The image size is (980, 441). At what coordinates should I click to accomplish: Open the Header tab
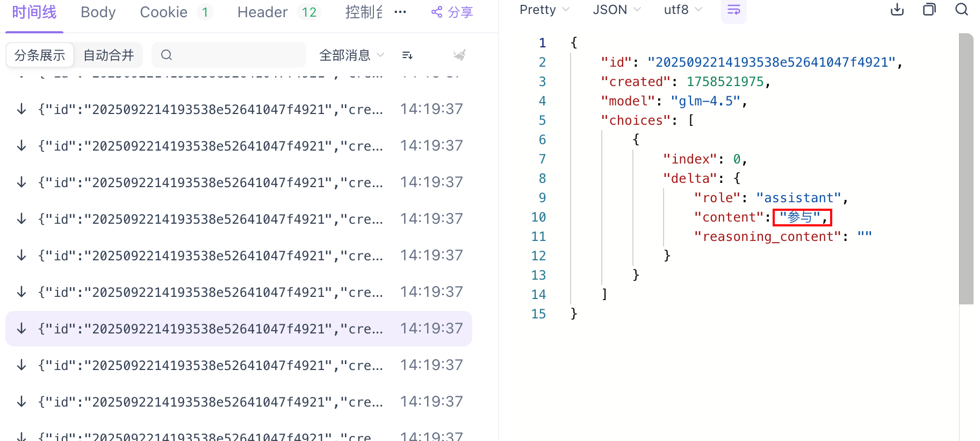point(262,12)
